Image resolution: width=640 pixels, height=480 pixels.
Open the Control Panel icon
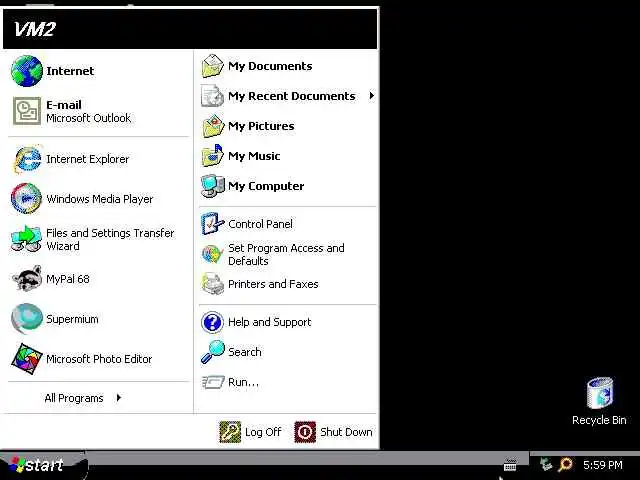click(213, 224)
